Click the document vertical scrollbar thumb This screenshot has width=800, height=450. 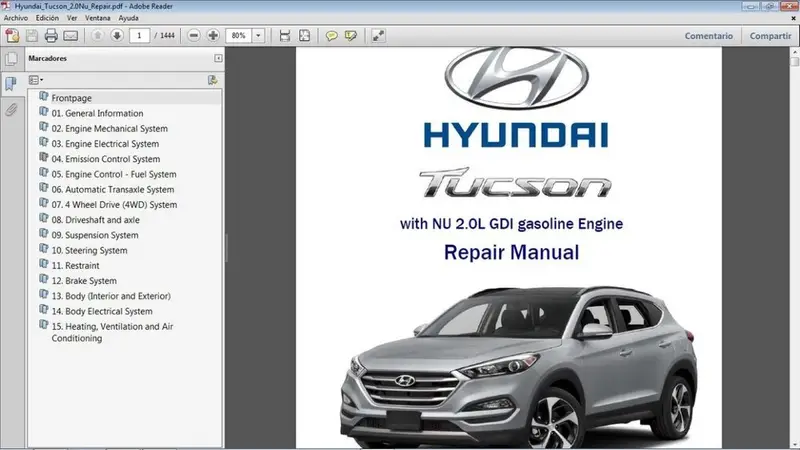[794, 62]
